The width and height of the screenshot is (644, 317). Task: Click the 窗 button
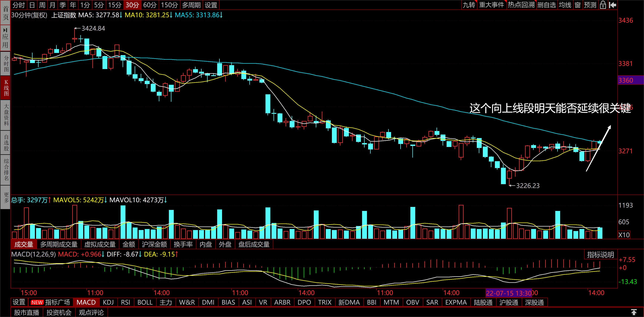coord(577,5)
